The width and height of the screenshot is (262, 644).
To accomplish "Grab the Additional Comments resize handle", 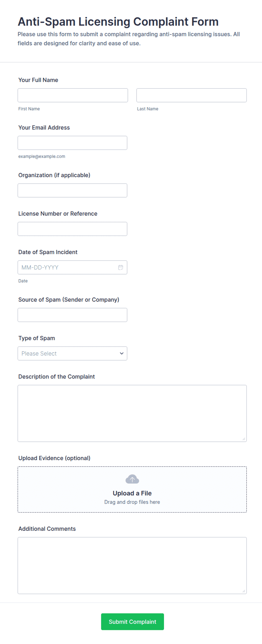I will tap(244, 591).
